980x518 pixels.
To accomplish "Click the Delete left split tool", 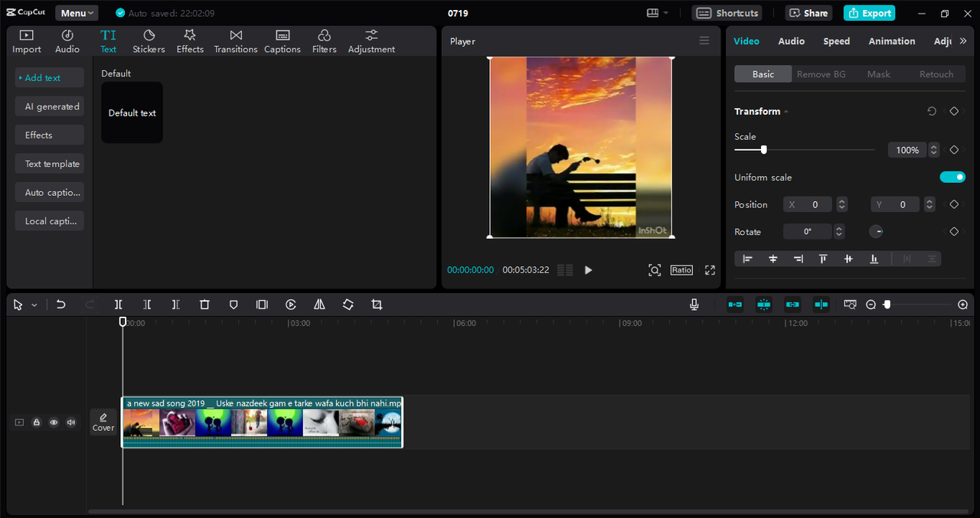I will pyautogui.click(x=147, y=305).
